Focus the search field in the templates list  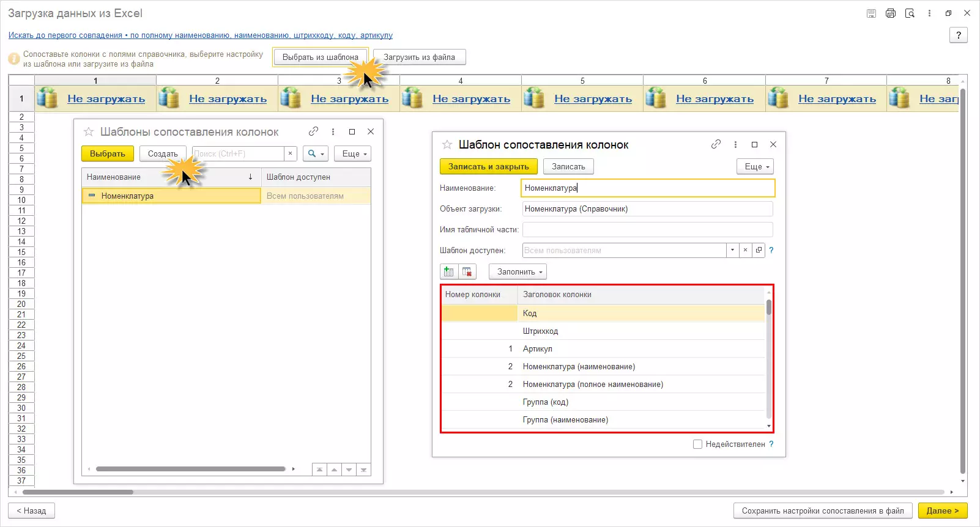pyautogui.click(x=239, y=153)
